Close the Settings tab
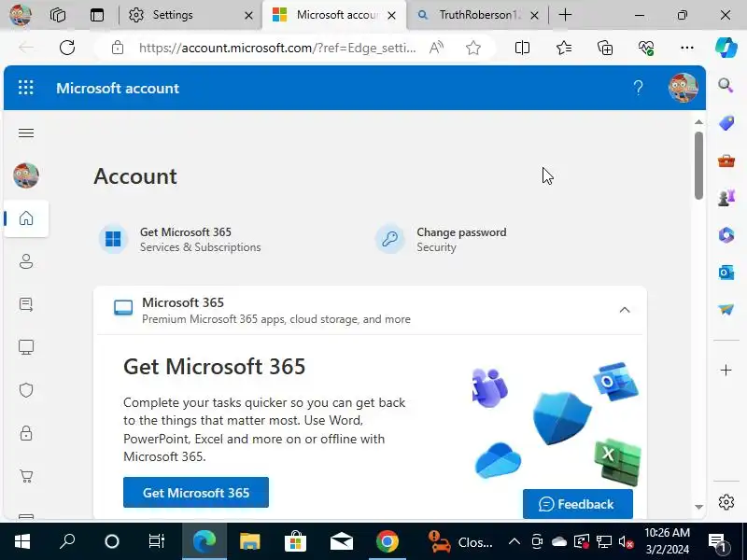The image size is (747, 560). (248, 15)
